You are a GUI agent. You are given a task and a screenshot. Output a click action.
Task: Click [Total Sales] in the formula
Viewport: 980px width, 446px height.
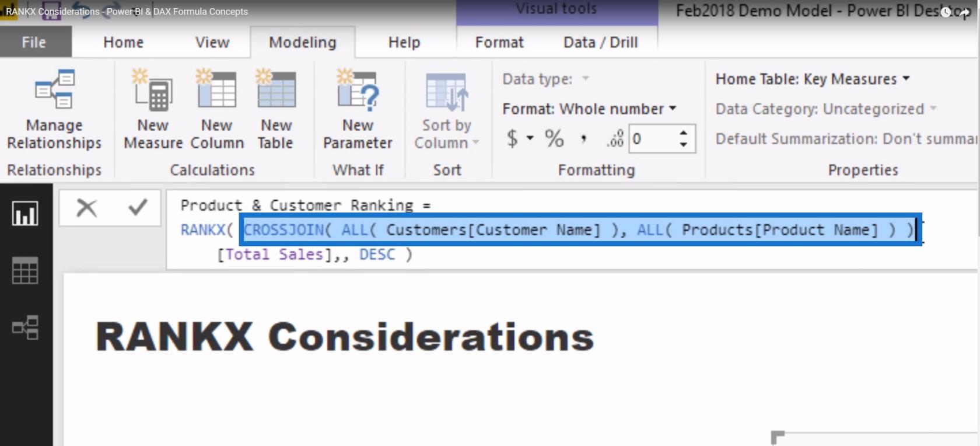(274, 255)
